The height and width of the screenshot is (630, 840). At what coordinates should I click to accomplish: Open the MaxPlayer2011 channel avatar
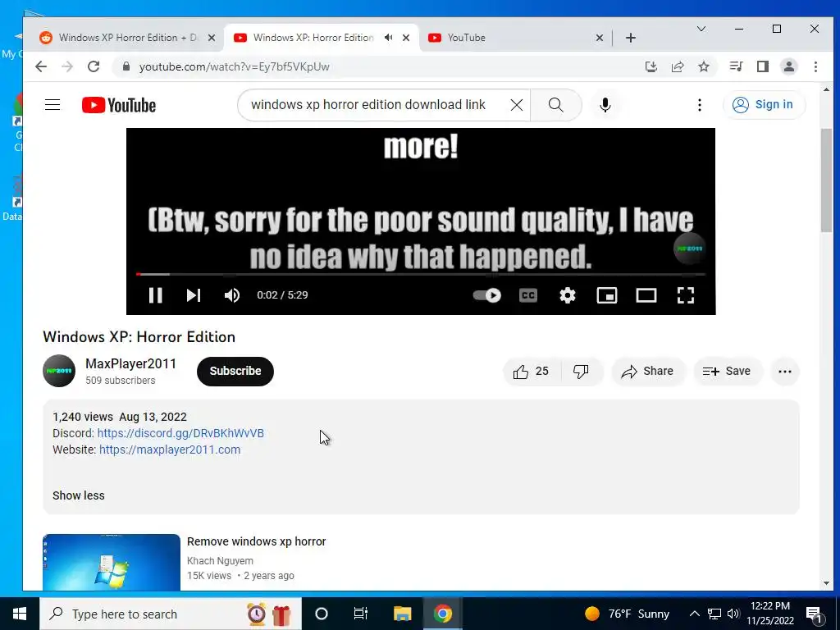(59, 371)
